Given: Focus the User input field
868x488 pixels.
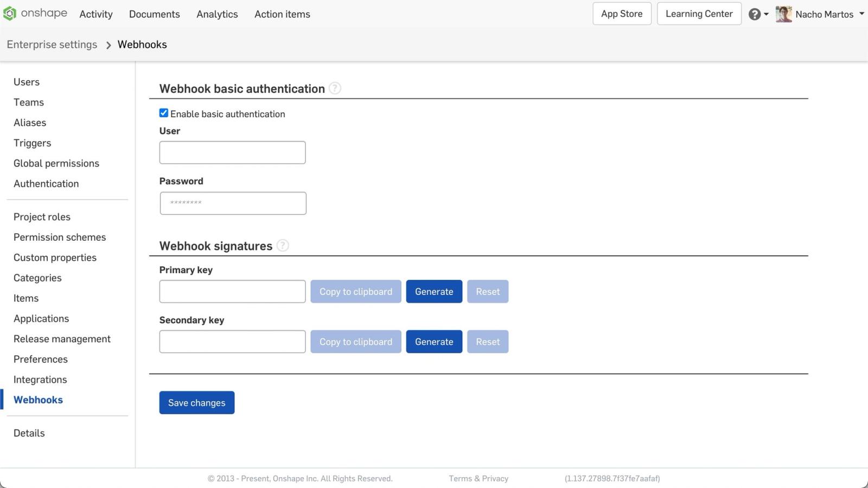Looking at the screenshot, I should point(232,152).
